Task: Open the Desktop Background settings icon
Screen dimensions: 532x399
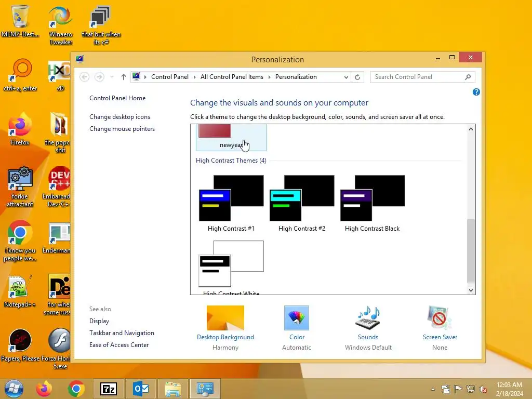Action: [x=225, y=318]
